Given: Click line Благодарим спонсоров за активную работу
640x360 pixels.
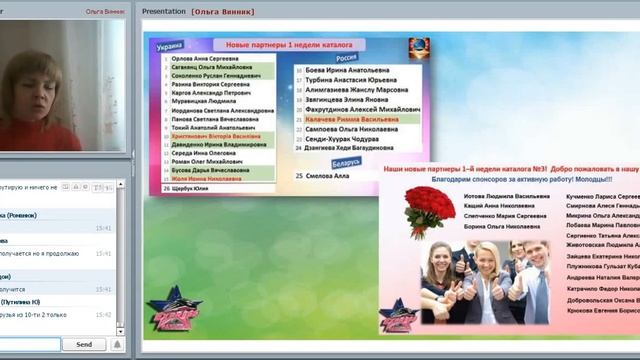Looking at the screenshot, I should pyautogui.click(x=522, y=179).
